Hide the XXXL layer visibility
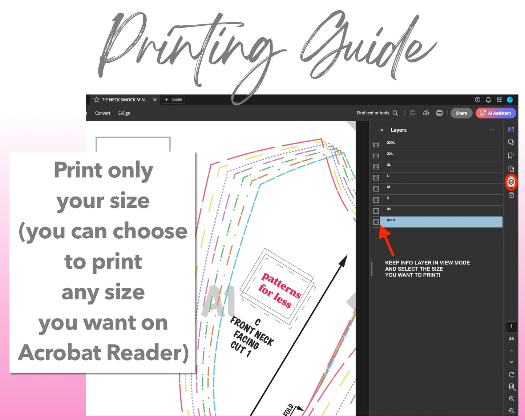 click(376, 144)
